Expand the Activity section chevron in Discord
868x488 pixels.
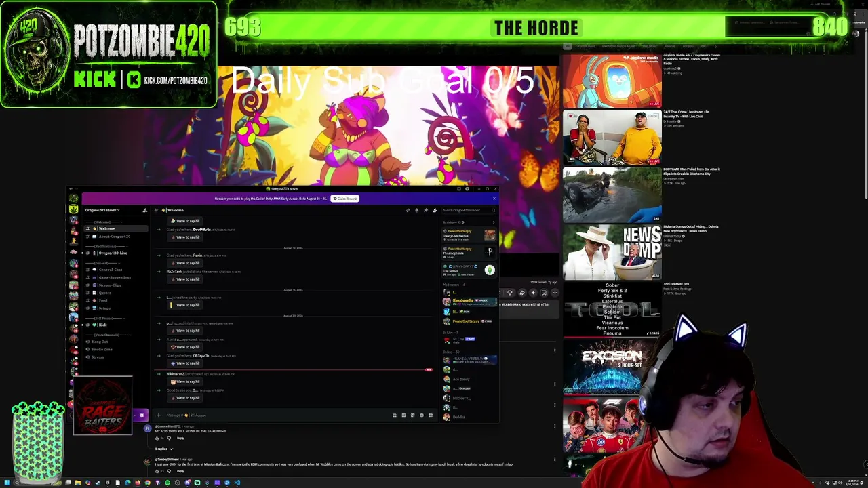[493, 222]
